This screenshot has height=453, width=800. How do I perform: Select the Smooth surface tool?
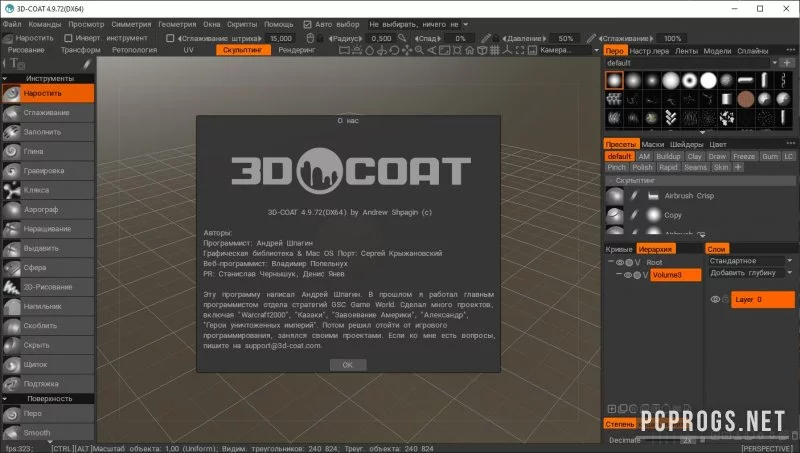[x=48, y=433]
